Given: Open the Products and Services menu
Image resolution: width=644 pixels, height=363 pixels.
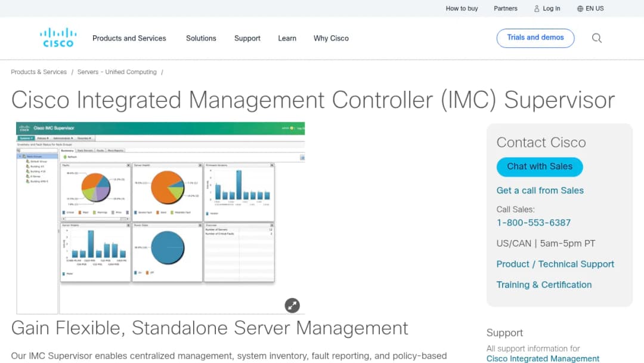Looking at the screenshot, I should pyautogui.click(x=129, y=38).
